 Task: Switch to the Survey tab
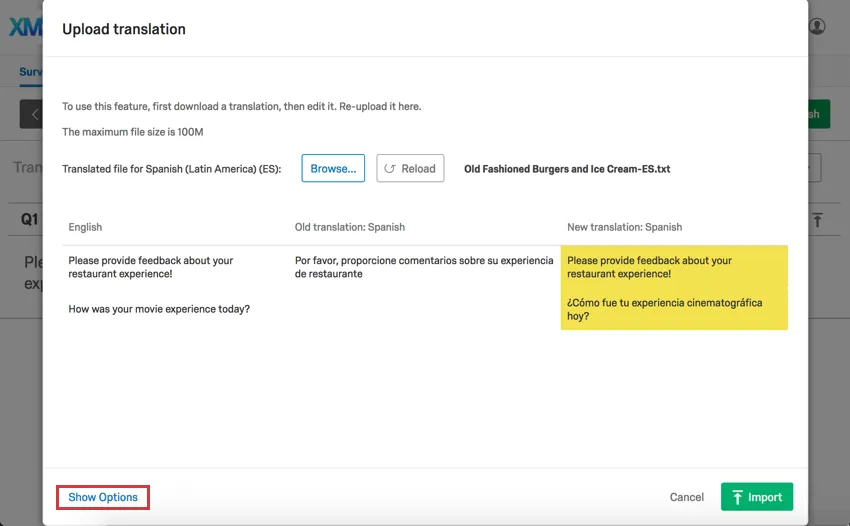30,72
